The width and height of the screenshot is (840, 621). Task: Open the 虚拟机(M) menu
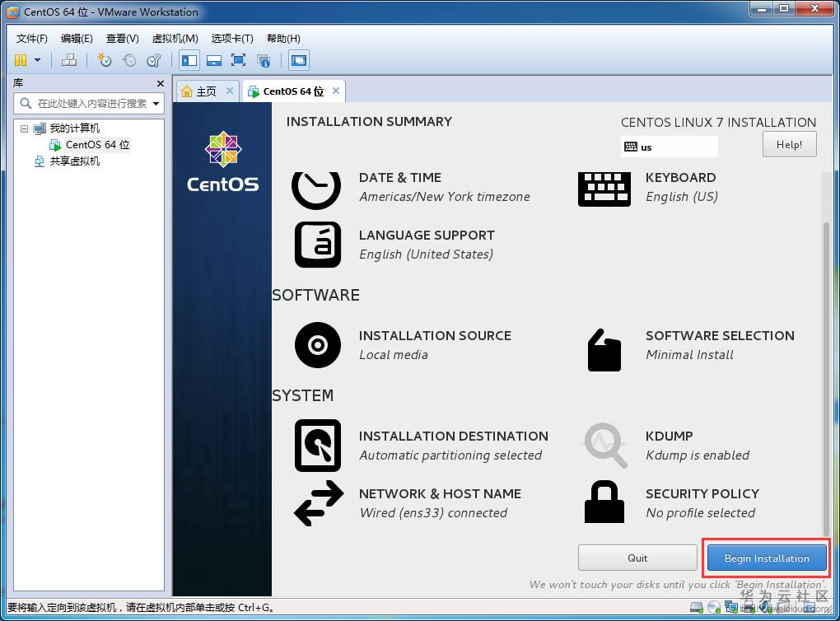tap(175, 39)
